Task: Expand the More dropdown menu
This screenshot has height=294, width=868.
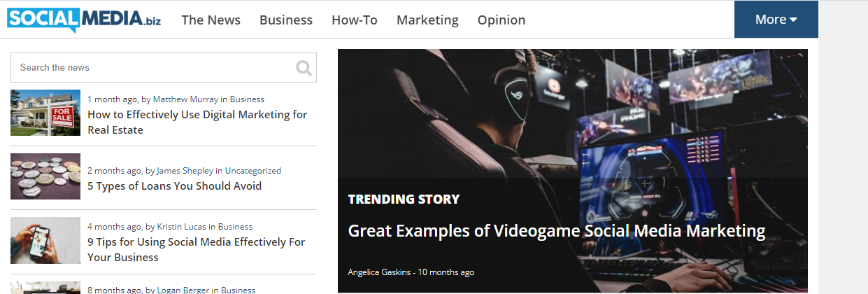Action: 776,20
